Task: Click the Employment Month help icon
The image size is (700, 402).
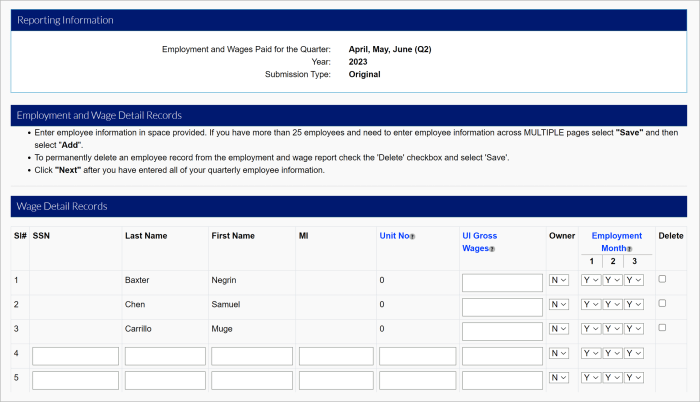Action: 630,249
